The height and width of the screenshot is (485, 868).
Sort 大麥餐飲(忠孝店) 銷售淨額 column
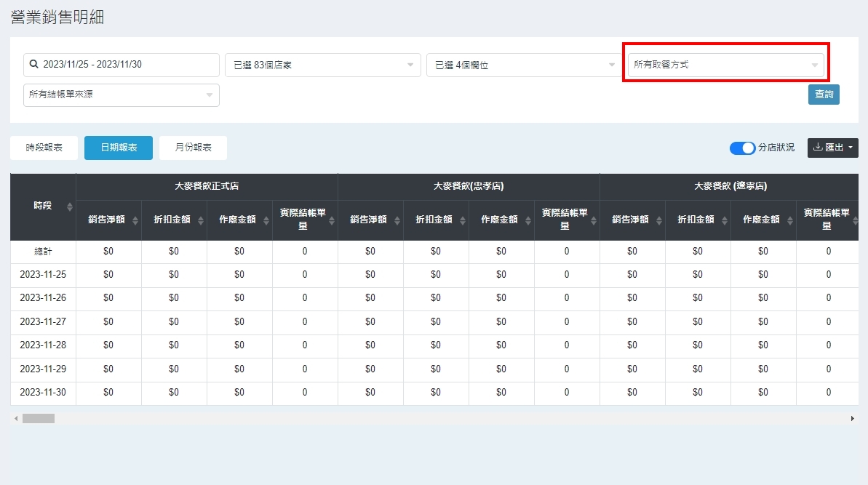point(397,220)
